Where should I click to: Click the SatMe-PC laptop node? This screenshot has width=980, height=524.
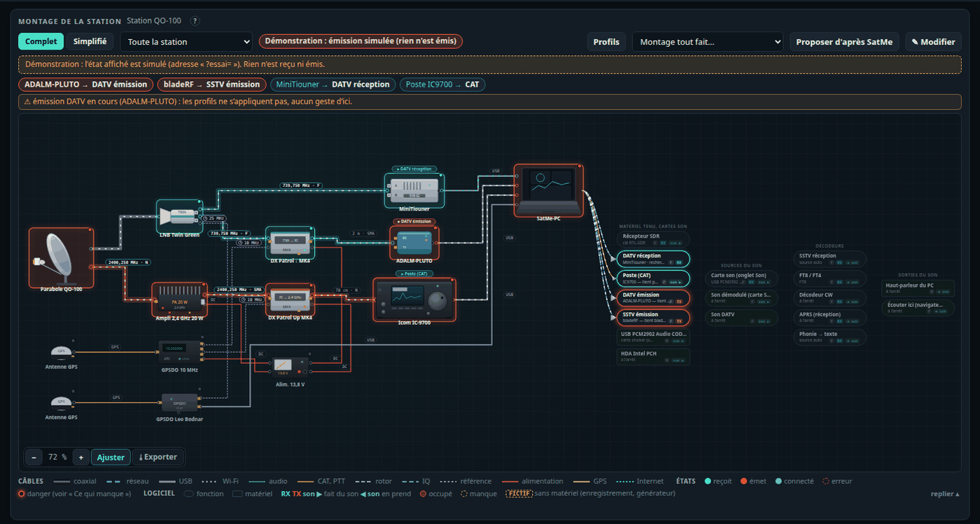point(549,189)
